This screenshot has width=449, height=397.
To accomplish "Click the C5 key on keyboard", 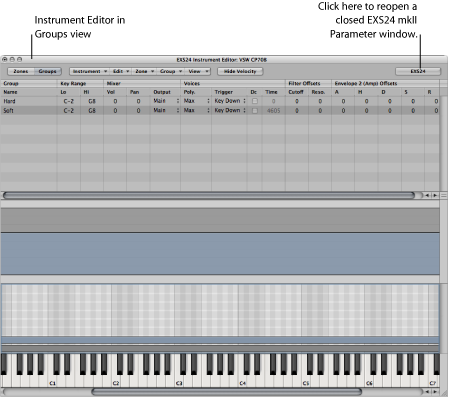I will click(306, 383).
